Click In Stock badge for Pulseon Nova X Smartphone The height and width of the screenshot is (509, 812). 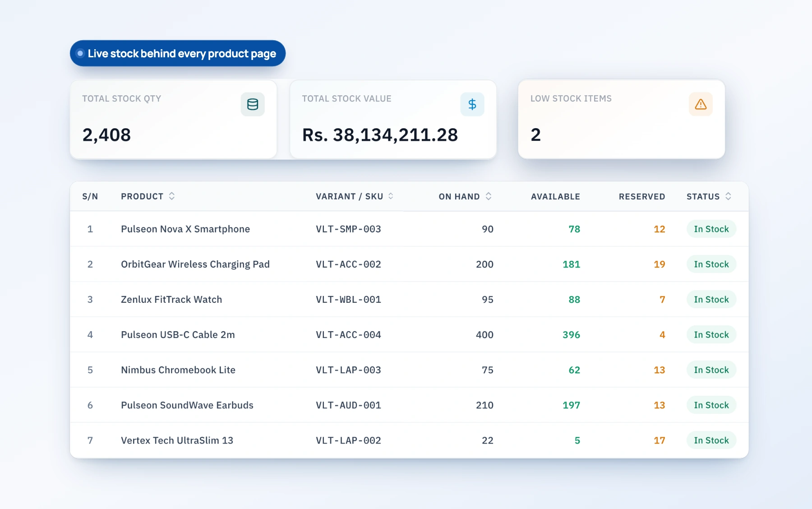tap(711, 229)
